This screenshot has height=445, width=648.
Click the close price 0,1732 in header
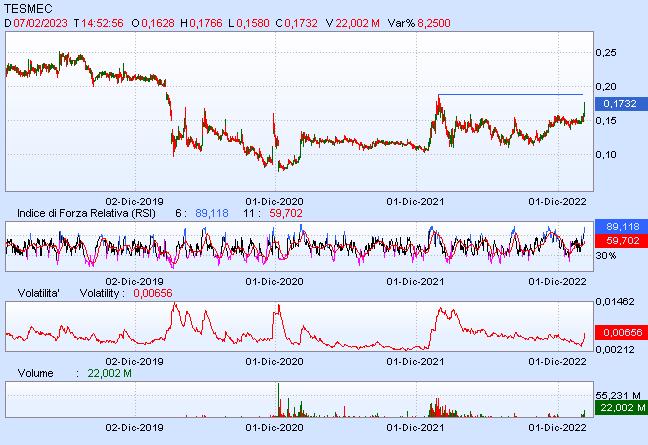[301, 23]
